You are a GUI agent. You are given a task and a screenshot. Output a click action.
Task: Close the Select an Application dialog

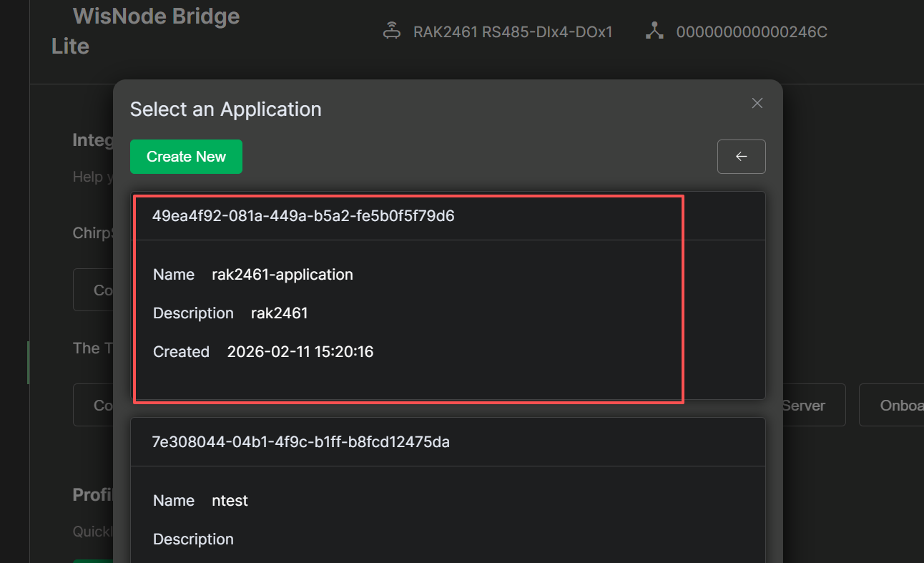(x=757, y=103)
